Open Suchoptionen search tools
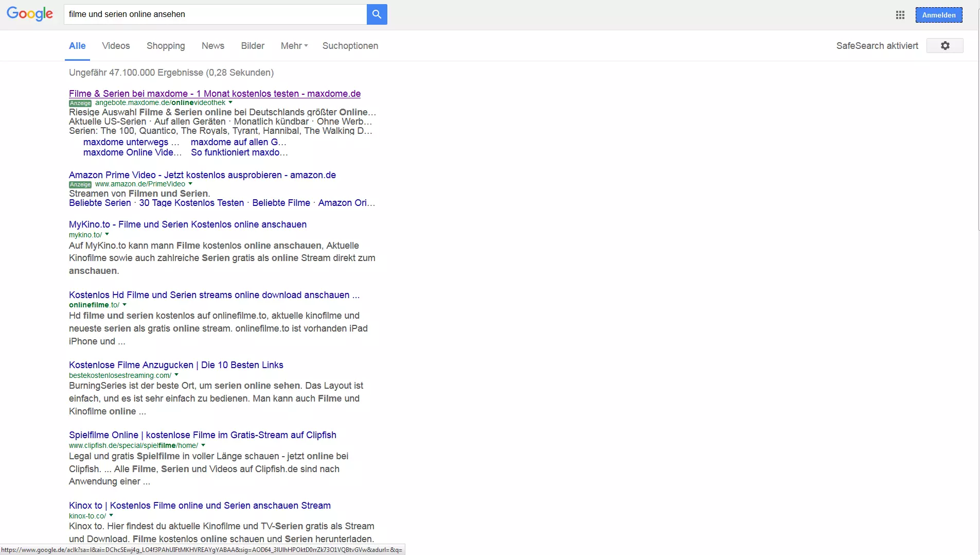This screenshot has width=980, height=555. point(350,46)
